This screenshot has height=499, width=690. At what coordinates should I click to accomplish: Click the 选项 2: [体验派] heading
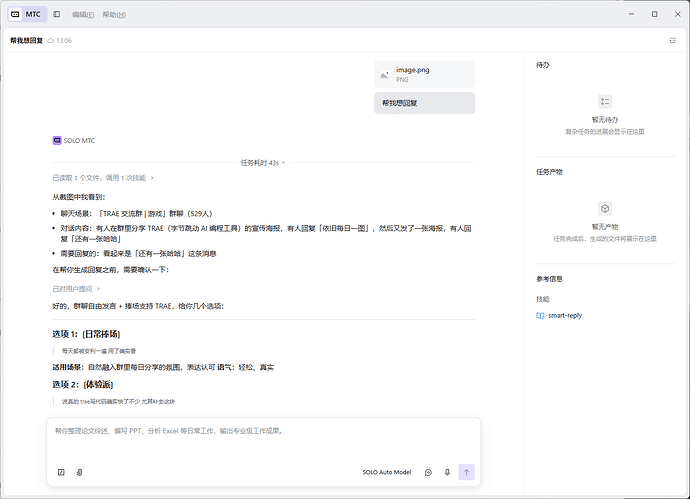coord(83,385)
